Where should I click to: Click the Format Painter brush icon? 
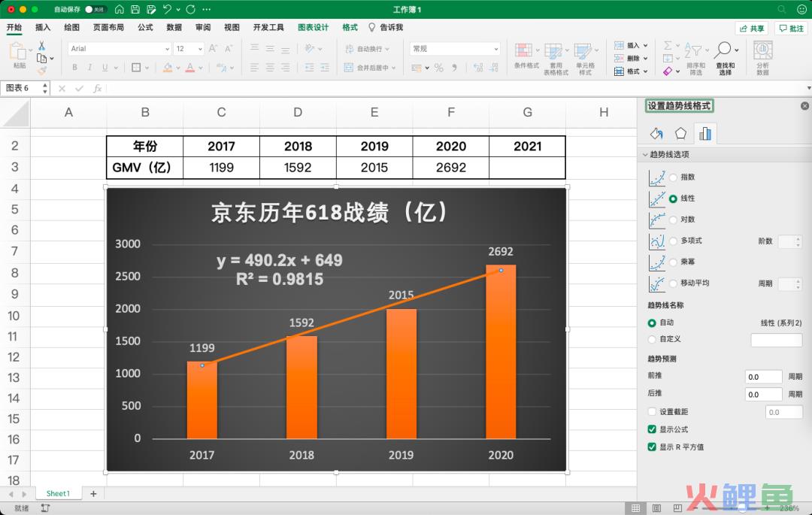(41, 70)
